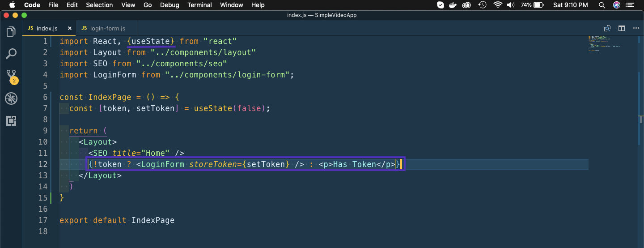Open the Terminal menu
644x248 pixels.
pyautogui.click(x=199, y=5)
